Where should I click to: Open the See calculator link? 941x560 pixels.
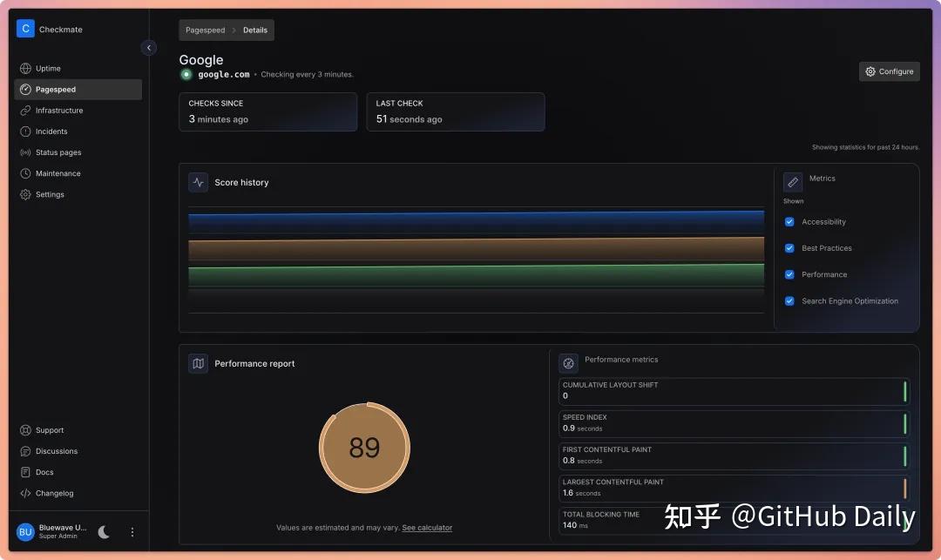coord(427,528)
